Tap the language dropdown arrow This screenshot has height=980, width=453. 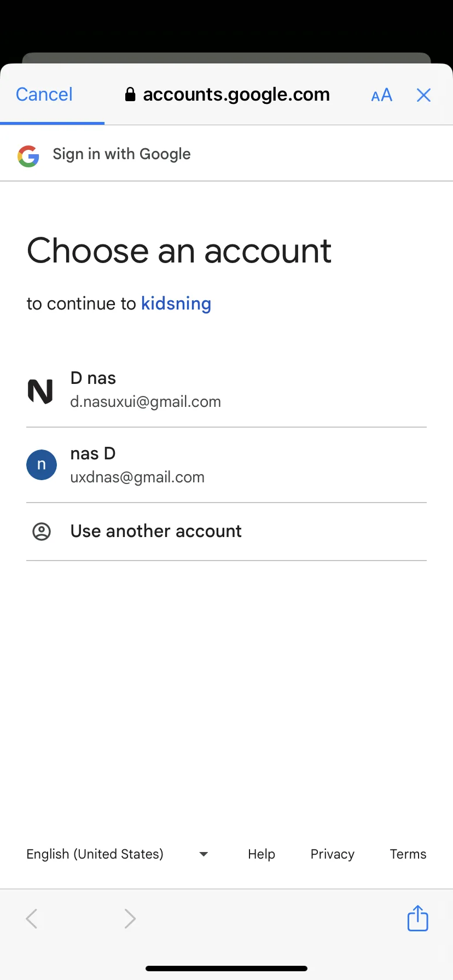204,854
